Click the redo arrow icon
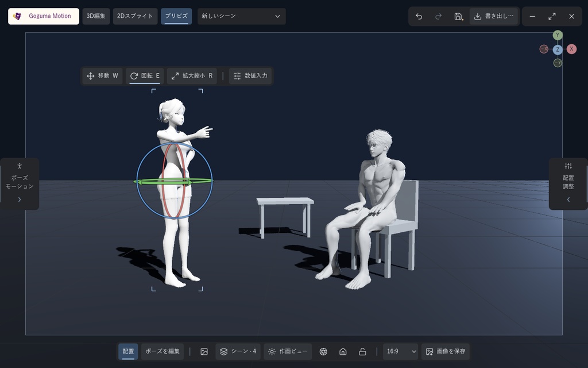This screenshot has height=368, width=588. coord(438,17)
